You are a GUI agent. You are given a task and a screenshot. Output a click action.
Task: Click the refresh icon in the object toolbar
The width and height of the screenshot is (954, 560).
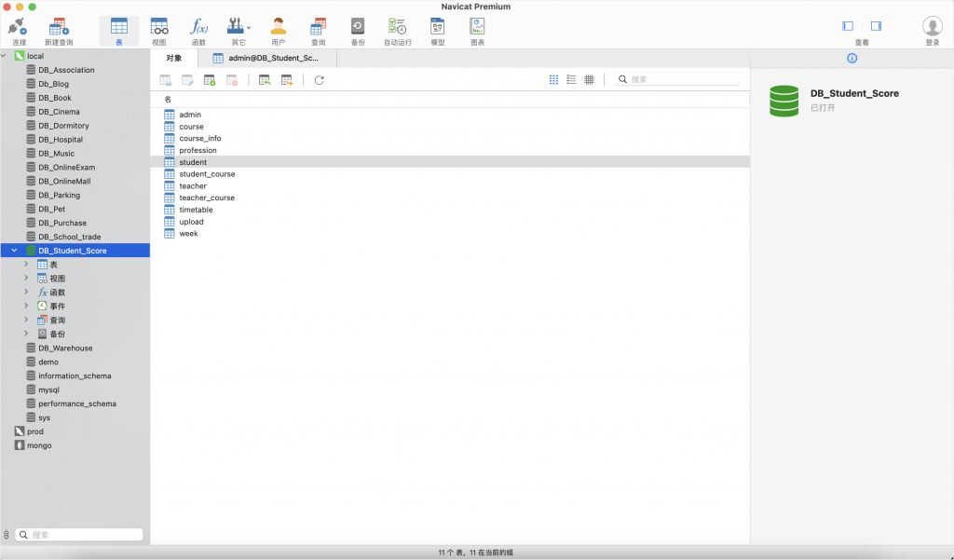pyautogui.click(x=320, y=80)
